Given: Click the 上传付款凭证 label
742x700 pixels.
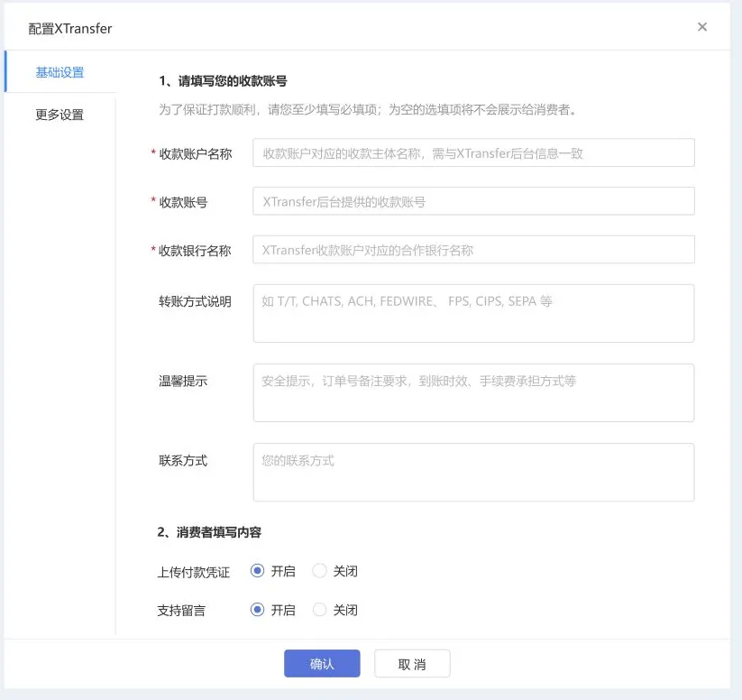Looking at the screenshot, I should tap(194, 572).
